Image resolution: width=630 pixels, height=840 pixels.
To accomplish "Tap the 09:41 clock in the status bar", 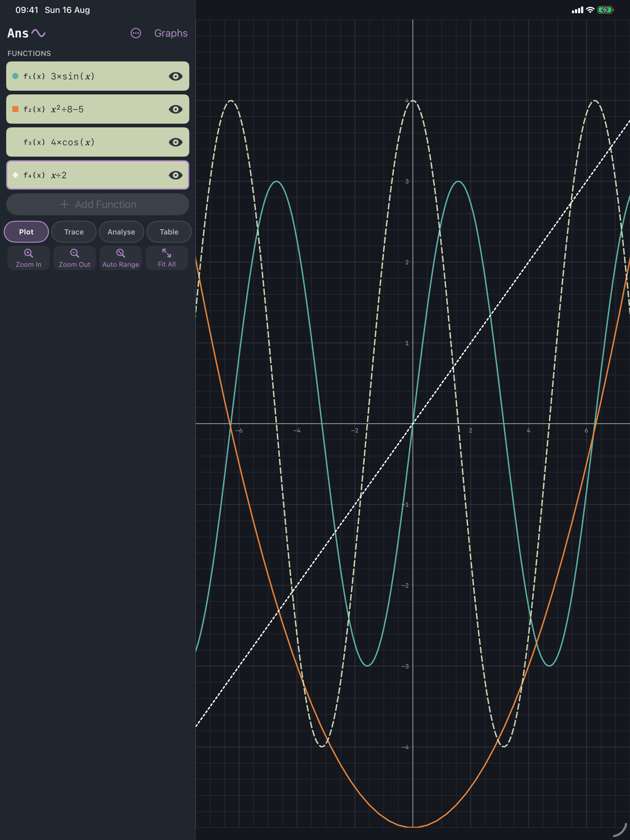I will (27, 10).
